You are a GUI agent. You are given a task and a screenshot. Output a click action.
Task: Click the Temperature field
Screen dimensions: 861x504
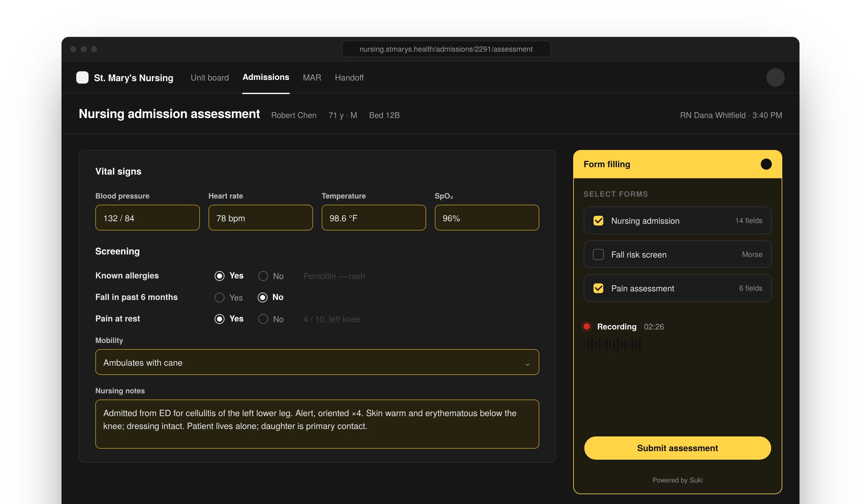point(374,218)
